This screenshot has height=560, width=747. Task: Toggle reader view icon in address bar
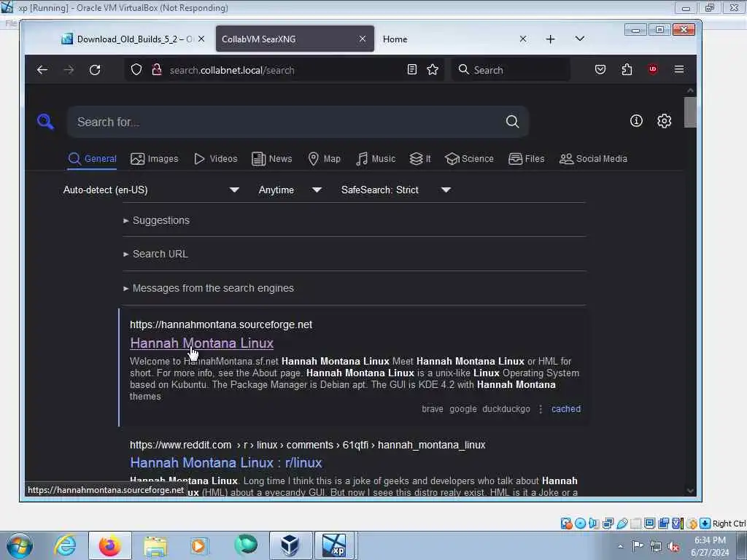coord(412,69)
